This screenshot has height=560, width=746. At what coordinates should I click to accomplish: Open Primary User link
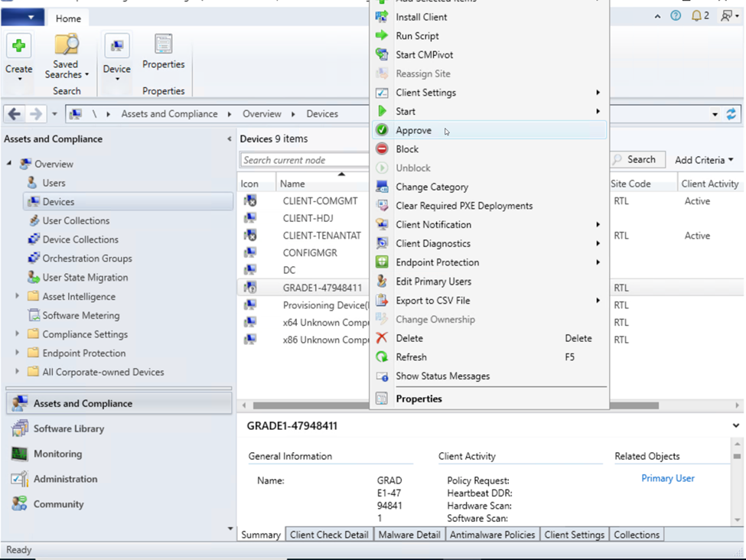[x=667, y=478]
